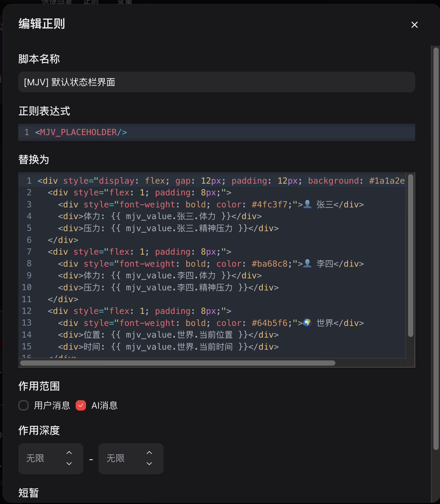The height and width of the screenshot is (504, 440).
Task: Click the code editor's vertical scrollbar thumb
Action: [411, 256]
